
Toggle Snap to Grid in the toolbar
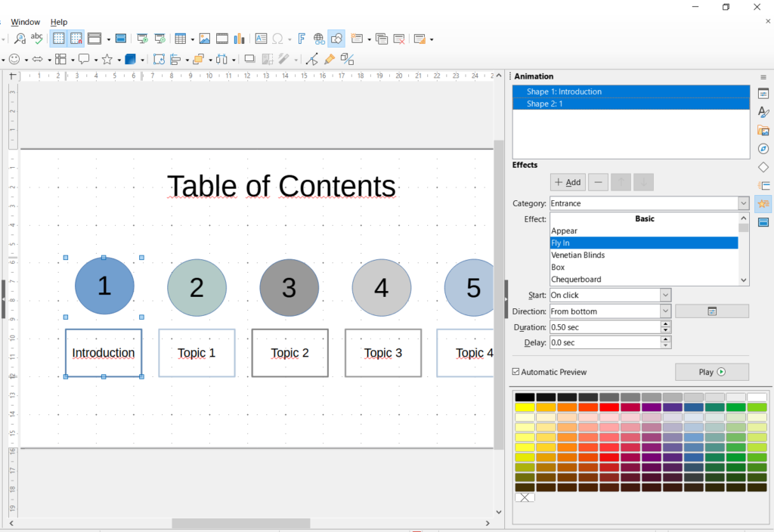pyautogui.click(x=76, y=39)
